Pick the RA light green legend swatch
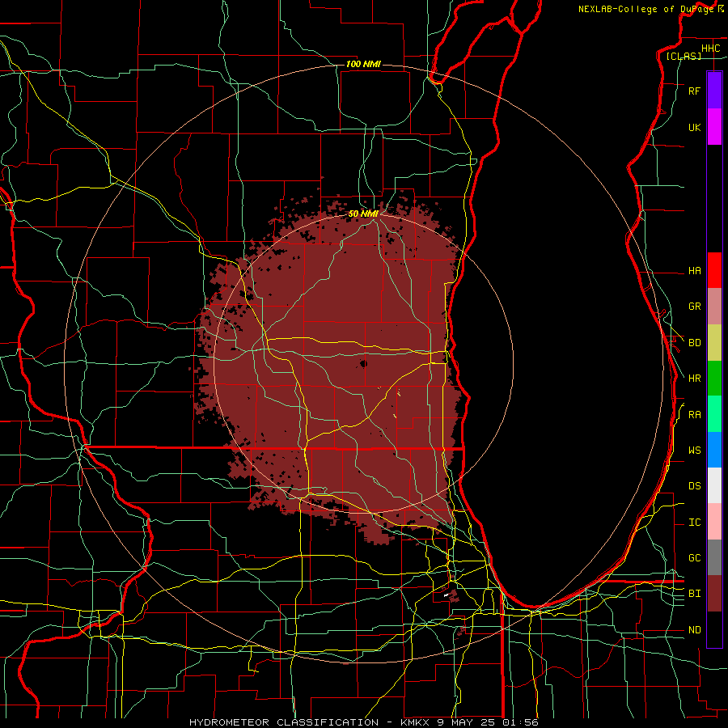Viewport: 728px width, 728px height. [714, 414]
